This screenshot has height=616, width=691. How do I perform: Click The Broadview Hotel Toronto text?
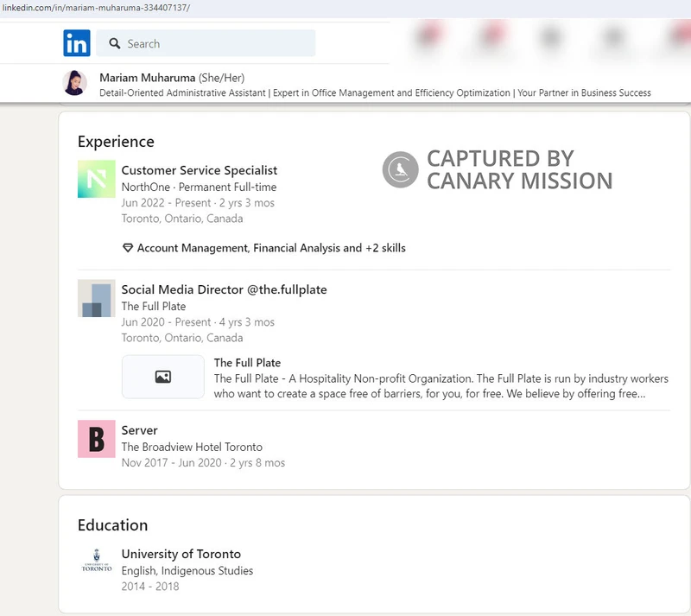tap(192, 447)
